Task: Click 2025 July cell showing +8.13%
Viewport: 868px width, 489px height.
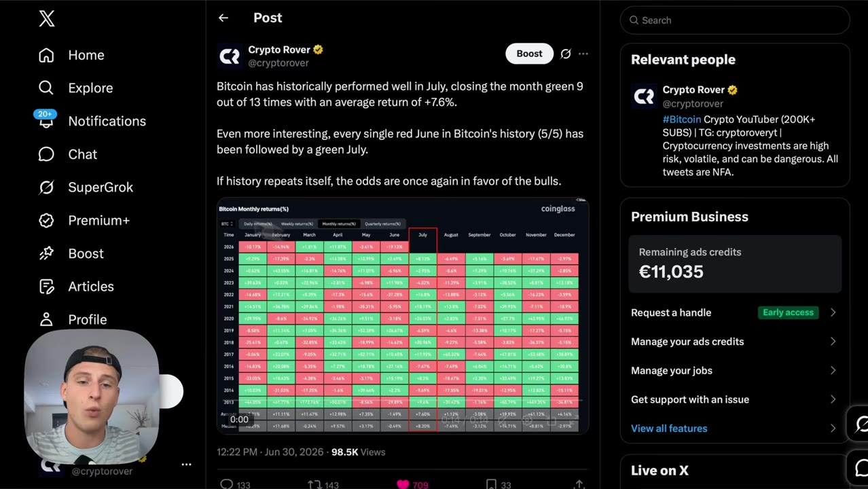Action: coord(422,259)
